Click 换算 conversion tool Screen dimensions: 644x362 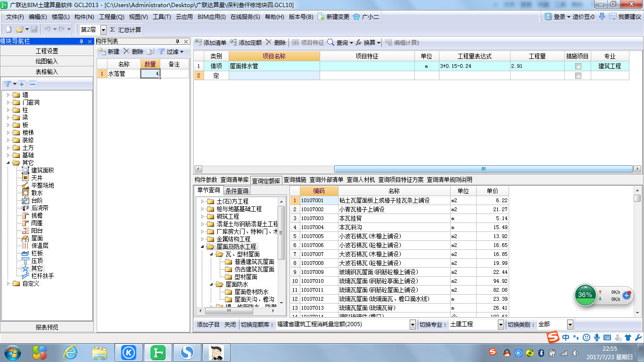click(x=368, y=42)
